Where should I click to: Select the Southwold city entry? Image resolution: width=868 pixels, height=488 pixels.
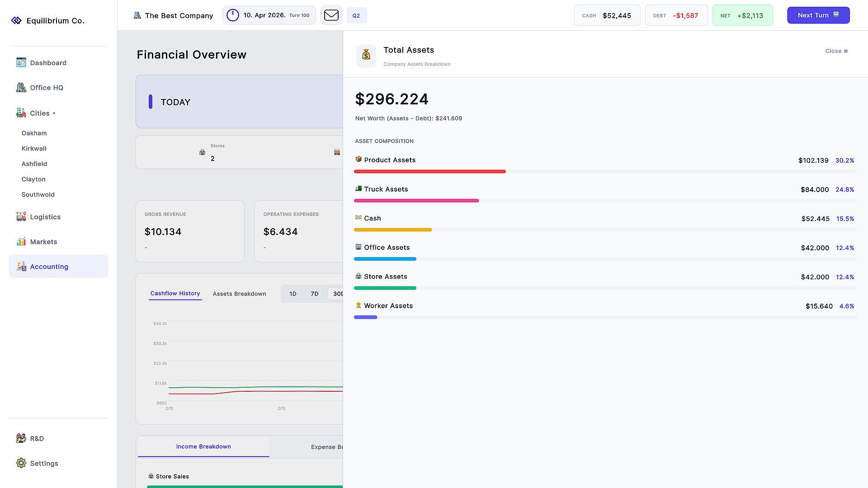(38, 194)
